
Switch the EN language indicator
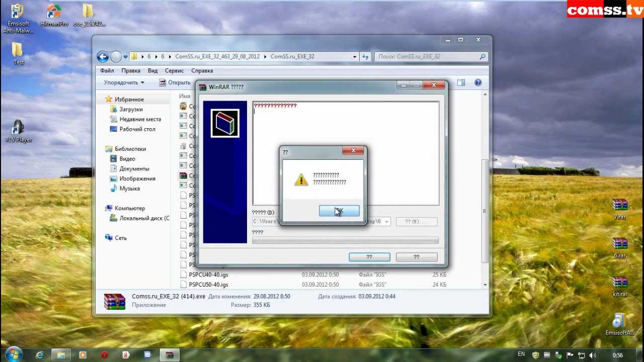tap(521, 354)
